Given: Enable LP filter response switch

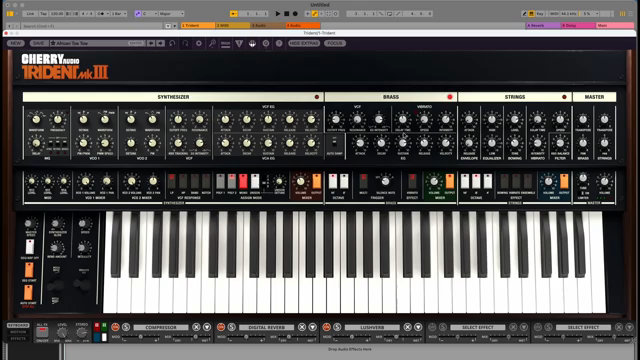Looking at the screenshot, I should (172, 181).
